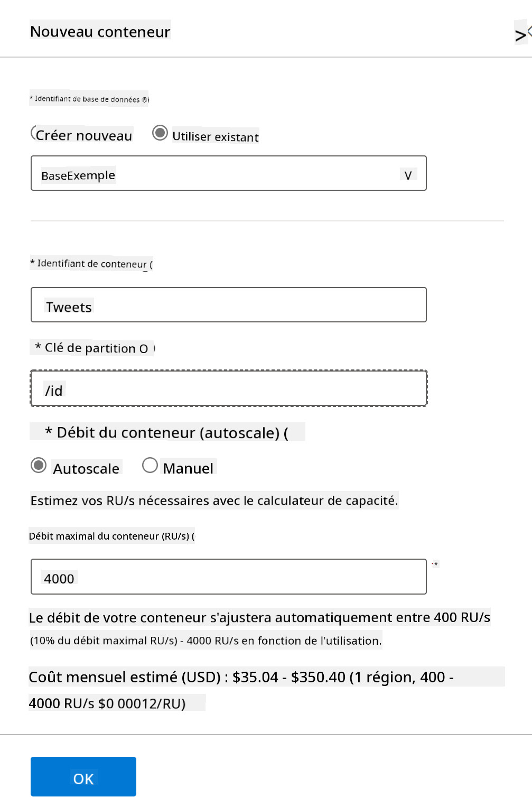Click info icon beside Identifiant de base de données
This screenshot has height=797, width=532.
(x=145, y=99)
